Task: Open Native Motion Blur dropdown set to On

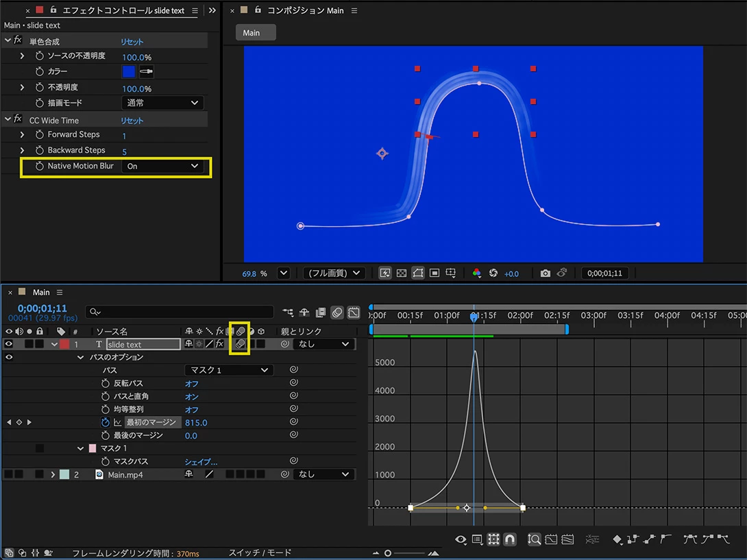Action: (162, 166)
